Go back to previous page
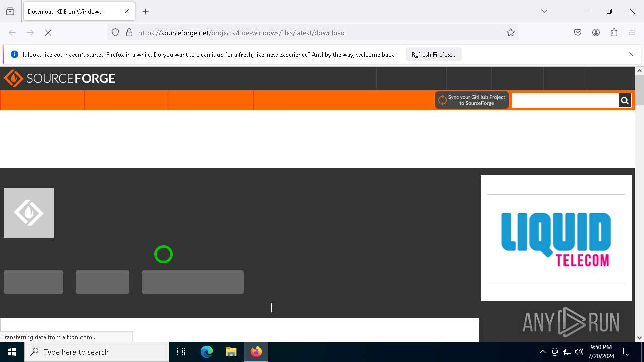This screenshot has height=362, width=644. tap(12, 33)
